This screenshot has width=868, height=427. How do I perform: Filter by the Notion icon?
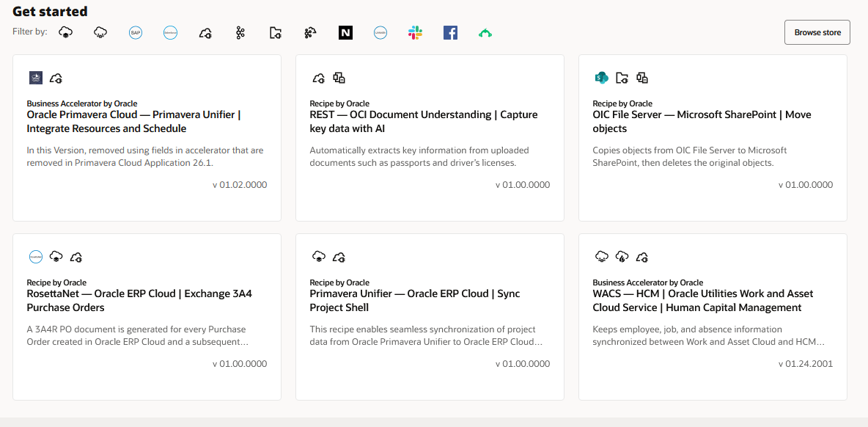[345, 33]
